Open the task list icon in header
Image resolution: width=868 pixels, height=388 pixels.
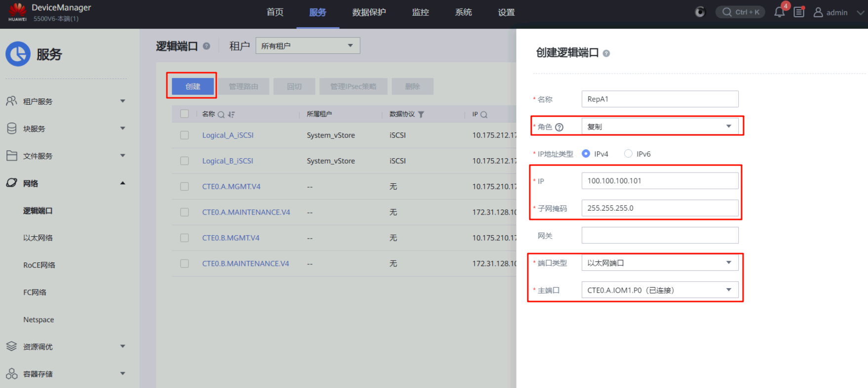pyautogui.click(x=799, y=12)
